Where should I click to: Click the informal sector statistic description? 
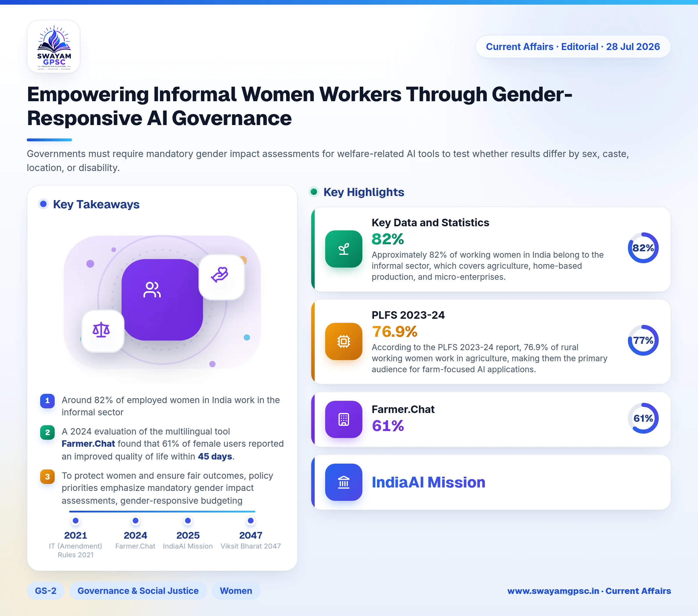click(488, 266)
